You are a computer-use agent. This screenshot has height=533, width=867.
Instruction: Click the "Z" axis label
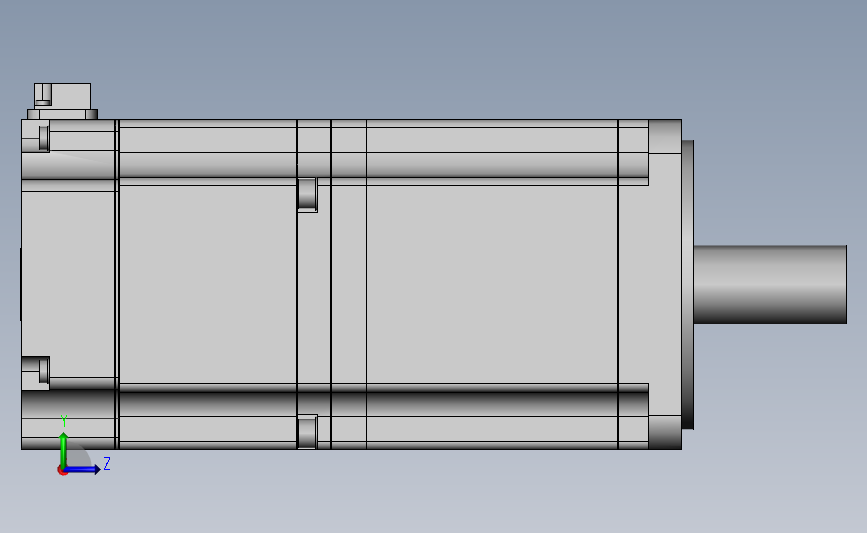tap(107, 463)
